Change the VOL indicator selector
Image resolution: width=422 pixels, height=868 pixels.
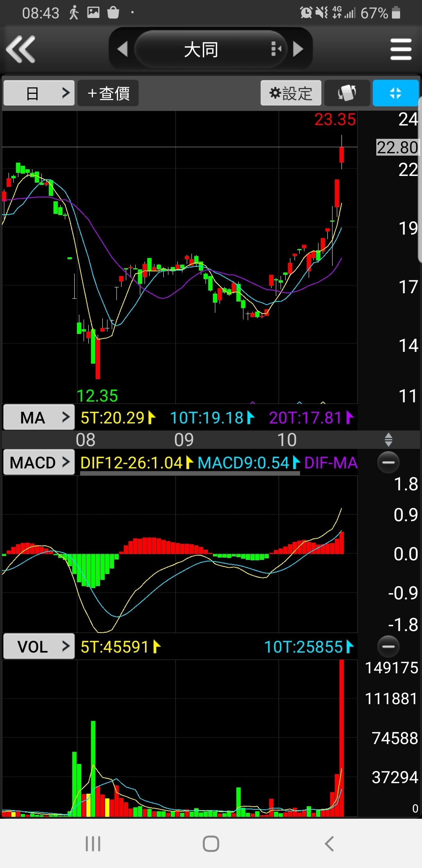coord(39,647)
